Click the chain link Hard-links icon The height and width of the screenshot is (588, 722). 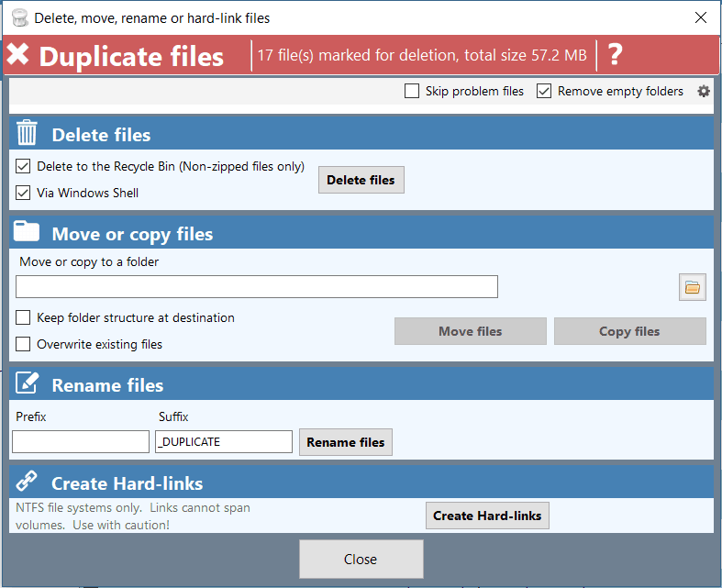click(27, 481)
